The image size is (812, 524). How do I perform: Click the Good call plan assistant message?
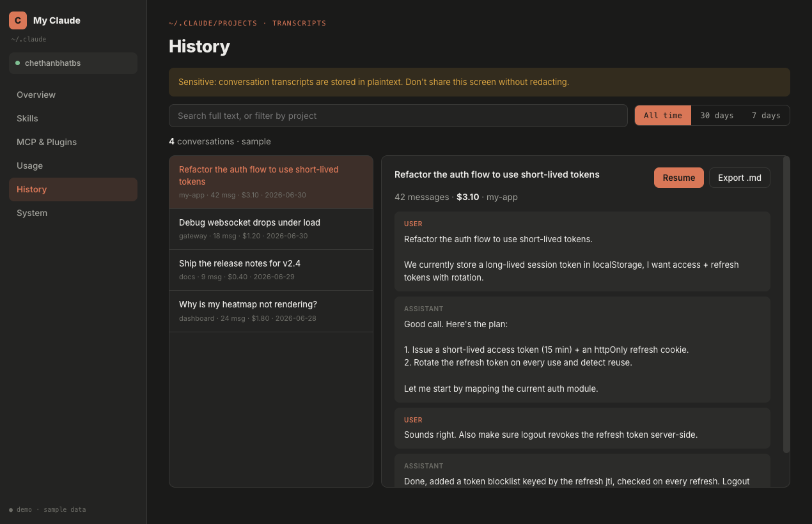[x=582, y=349]
